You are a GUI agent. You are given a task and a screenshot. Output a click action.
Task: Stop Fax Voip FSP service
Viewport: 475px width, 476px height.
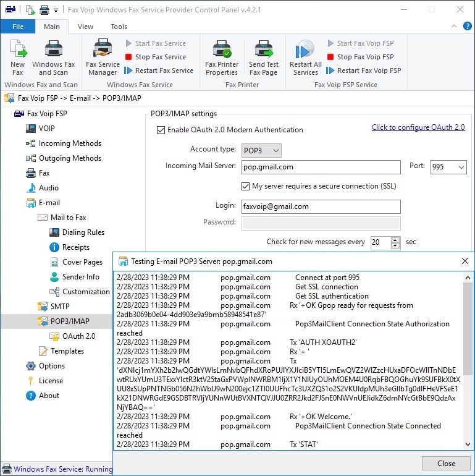pyautogui.click(x=361, y=57)
